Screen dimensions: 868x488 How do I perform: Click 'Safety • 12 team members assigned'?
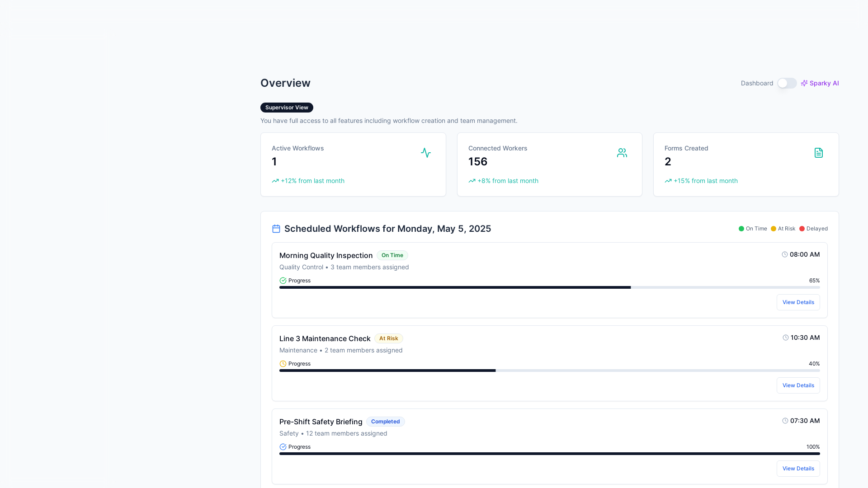click(x=333, y=433)
